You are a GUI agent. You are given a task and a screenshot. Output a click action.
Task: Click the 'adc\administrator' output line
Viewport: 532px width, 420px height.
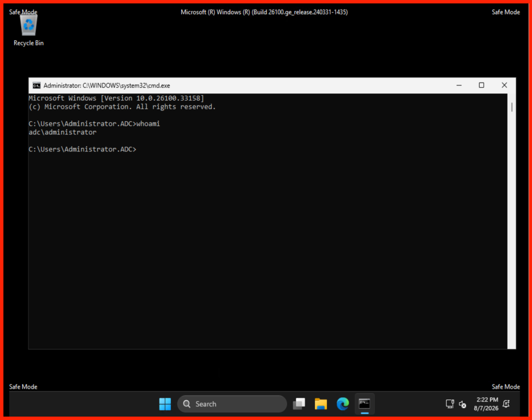(x=63, y=132)
